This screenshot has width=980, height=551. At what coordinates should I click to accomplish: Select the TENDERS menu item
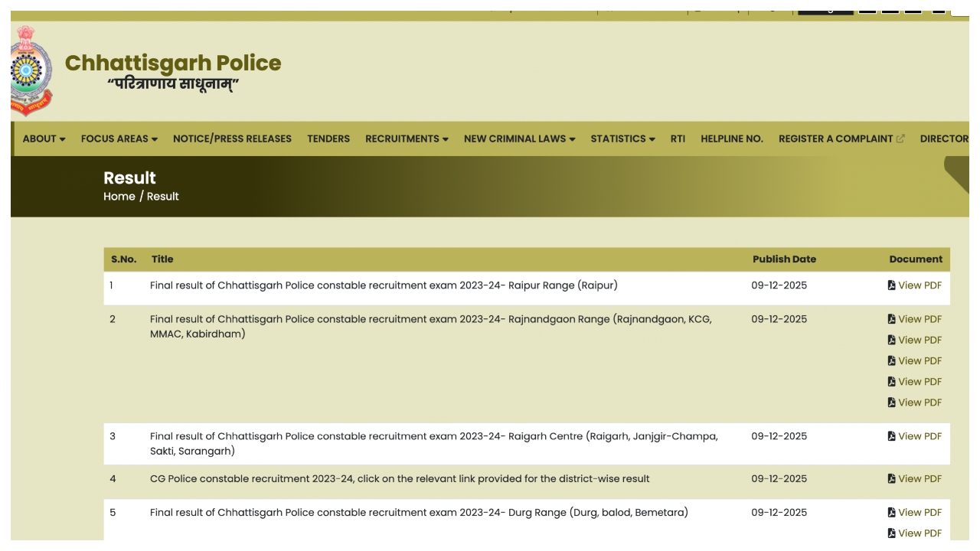[x=328, y=139]
